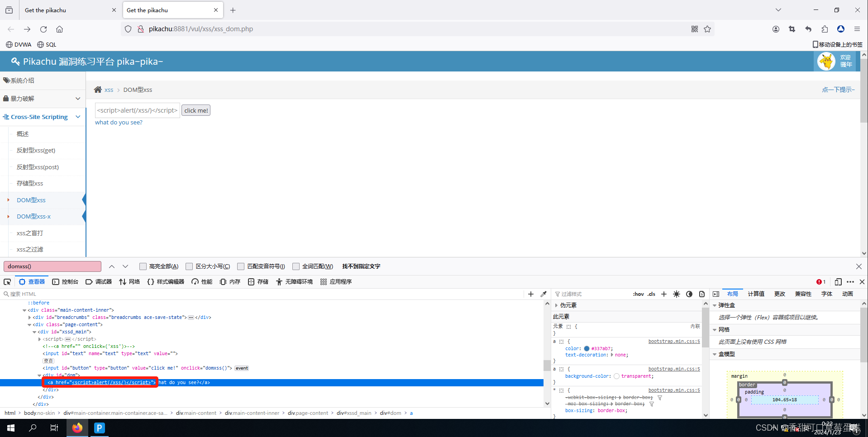Open the QR code icon in the address bar

click(695, 29)
